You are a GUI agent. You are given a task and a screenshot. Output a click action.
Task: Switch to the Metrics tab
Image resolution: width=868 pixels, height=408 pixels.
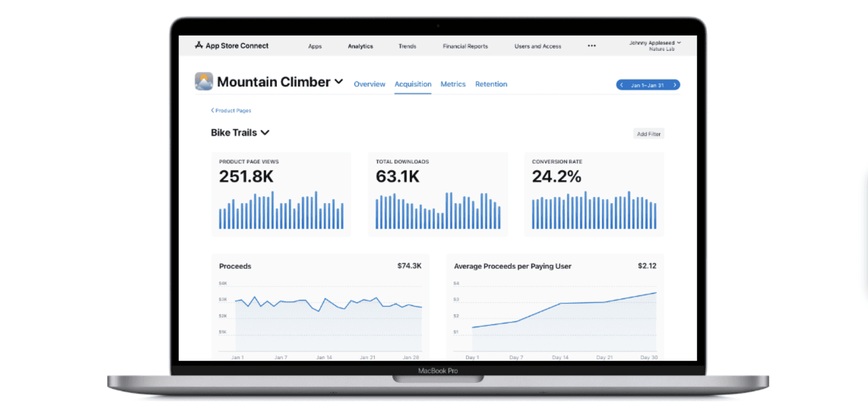453,84
